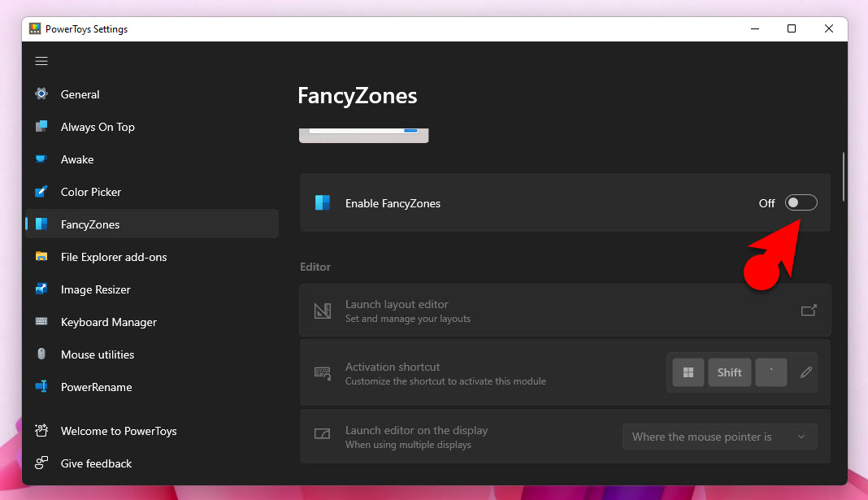The width and height of the screenshot is (868, 500).
Task: Click the Image Resizer icon
Action: (41, 289)
